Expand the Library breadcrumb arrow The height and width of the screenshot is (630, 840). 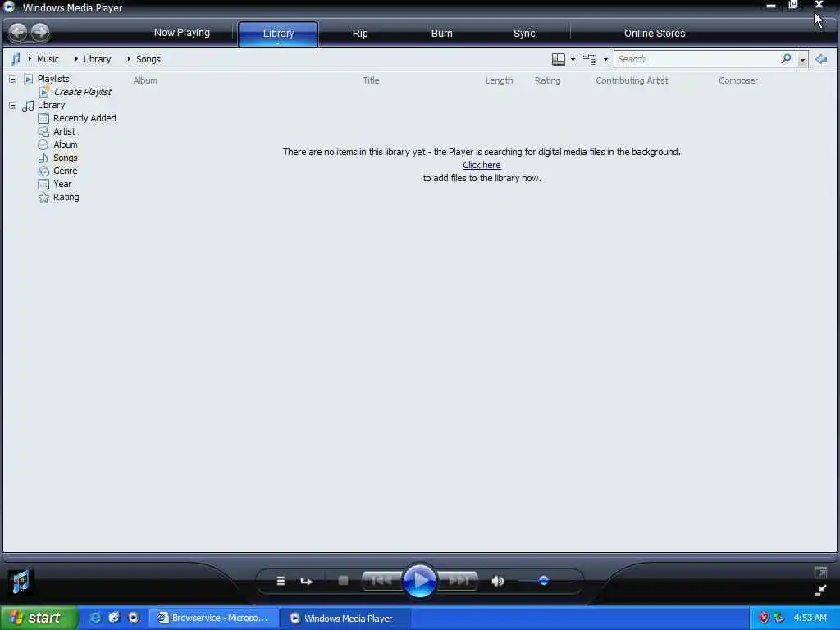(76, 59)
